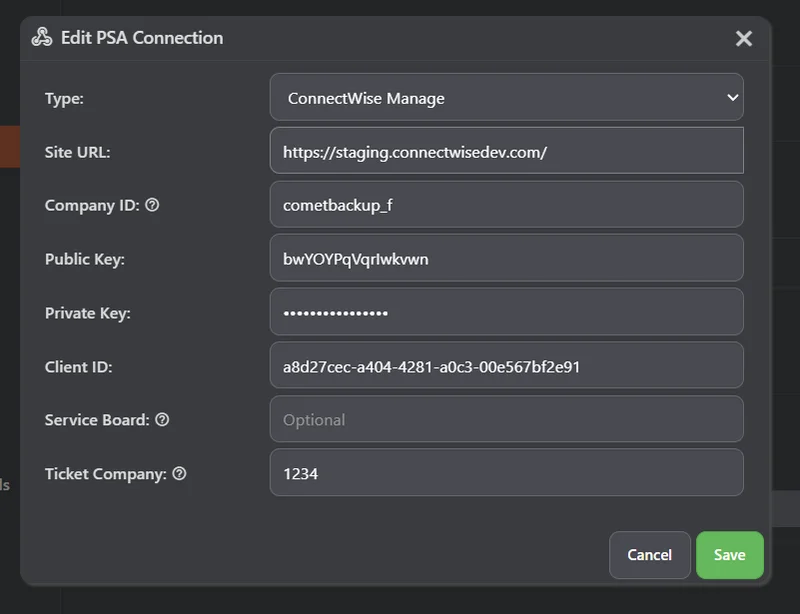Click the 'Public Key:' label
Viewport: 800px width, 614px height.
click(x=85, y=259)
